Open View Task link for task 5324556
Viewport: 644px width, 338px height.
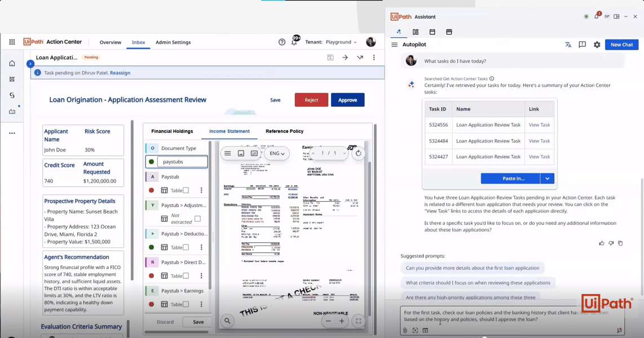click(x=539, y=124)
